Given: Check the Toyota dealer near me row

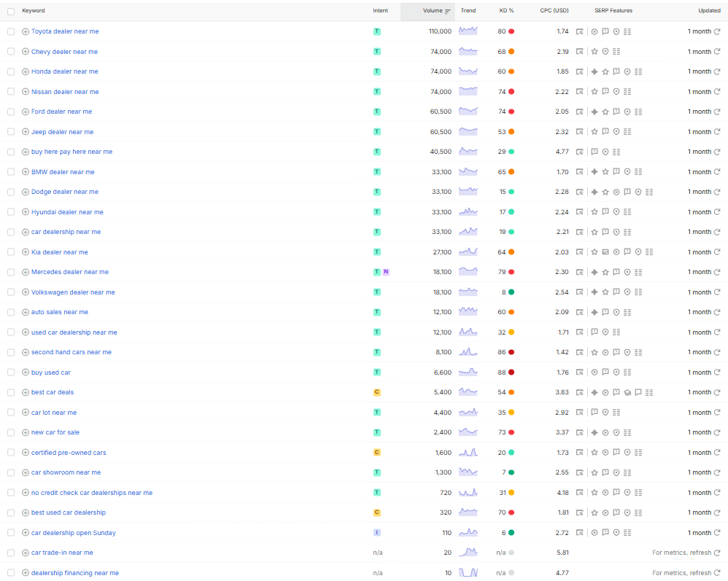Looking at the screenshot, I should tap(11, 31).
